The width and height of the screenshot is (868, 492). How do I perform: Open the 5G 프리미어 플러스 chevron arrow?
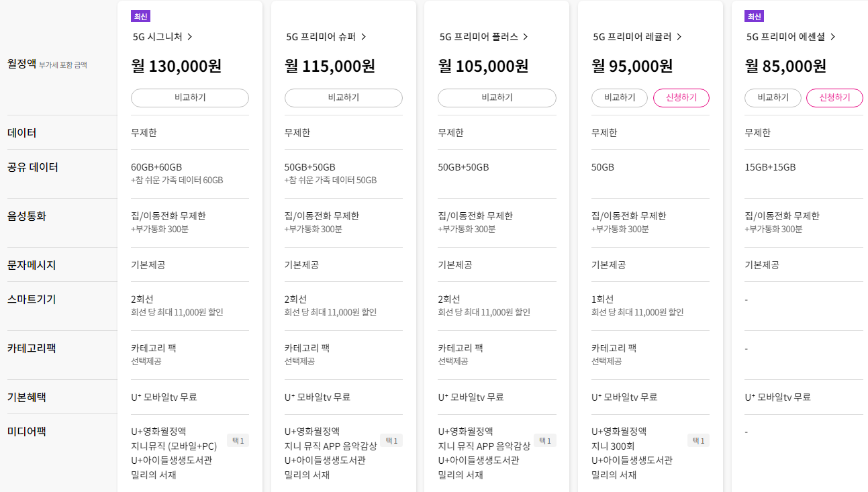pyautogui.click(x=526, y=37)
